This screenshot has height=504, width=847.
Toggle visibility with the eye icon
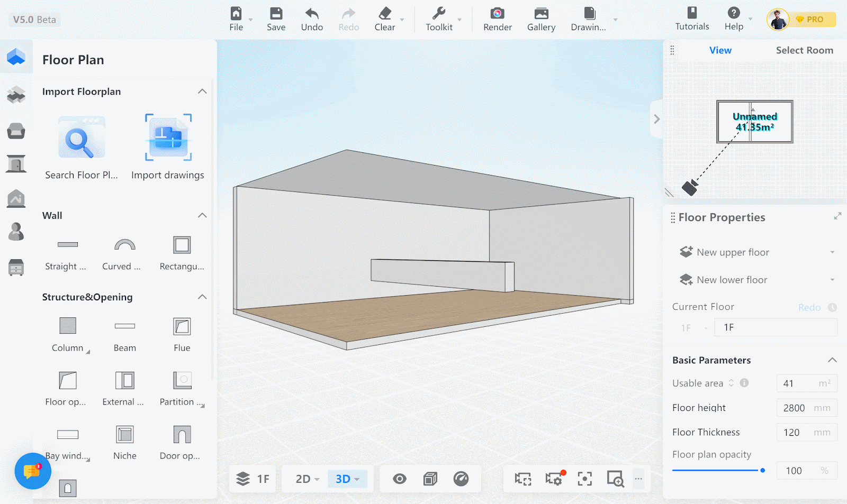click(x=400, y=479)
